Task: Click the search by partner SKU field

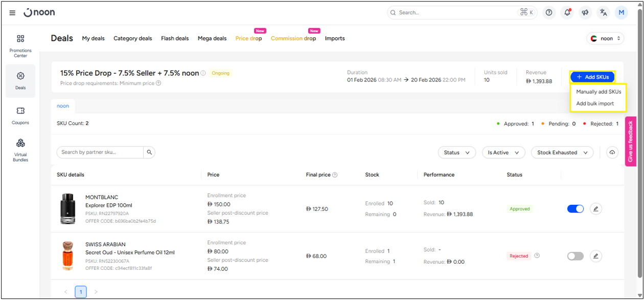Action: click(x=100, y=152)
